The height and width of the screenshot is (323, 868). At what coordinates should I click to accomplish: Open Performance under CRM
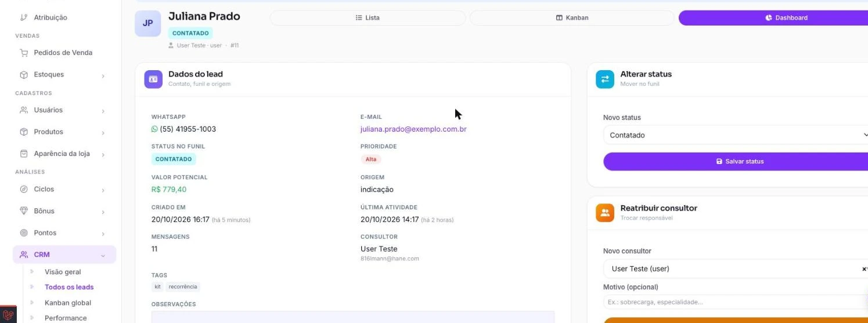coord(66,318)
